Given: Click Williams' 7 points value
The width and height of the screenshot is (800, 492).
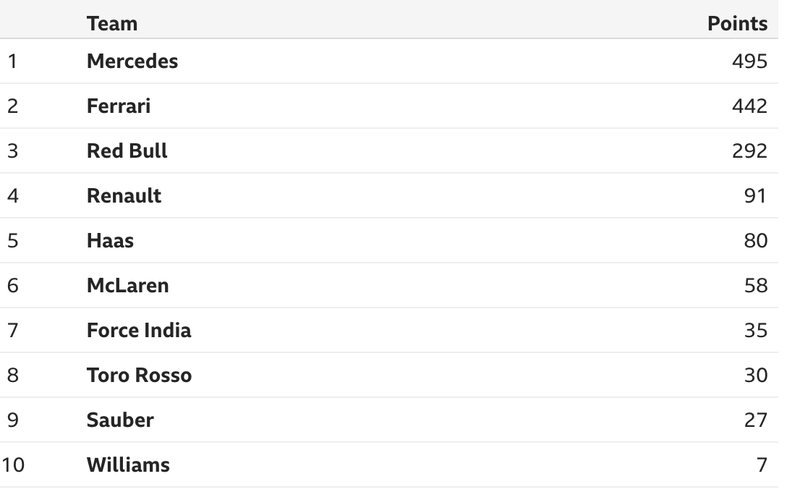Looking at the screenshot, I should (762, 465).
